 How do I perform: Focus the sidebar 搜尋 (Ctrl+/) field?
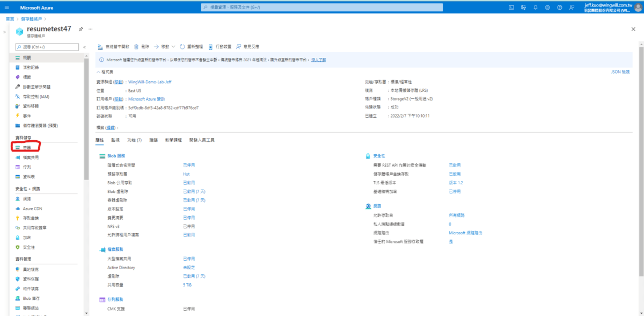47,47
